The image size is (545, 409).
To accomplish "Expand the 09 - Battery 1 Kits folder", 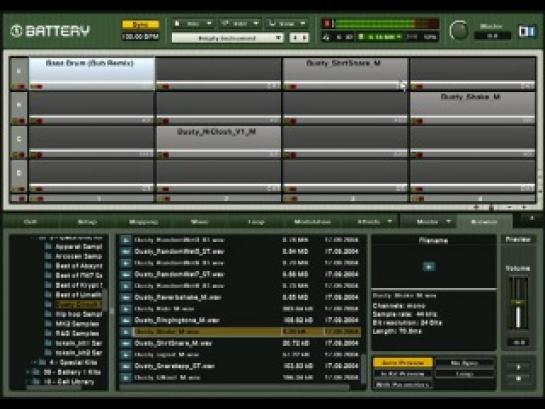I will pyautogui.click(x=29, y=372).
